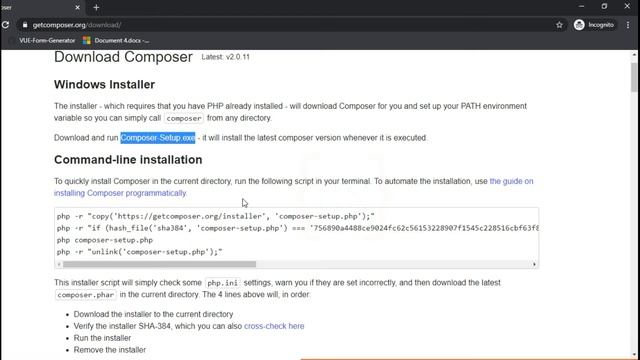Click the 'Run the installer' bullet
Screen dimensions: 640x360
[102, 338]
